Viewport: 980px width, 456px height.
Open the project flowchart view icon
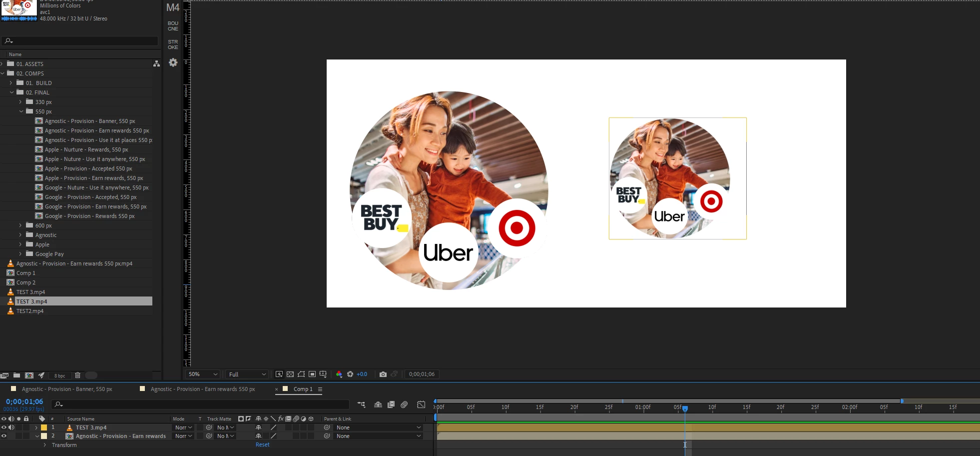(156, 64)
